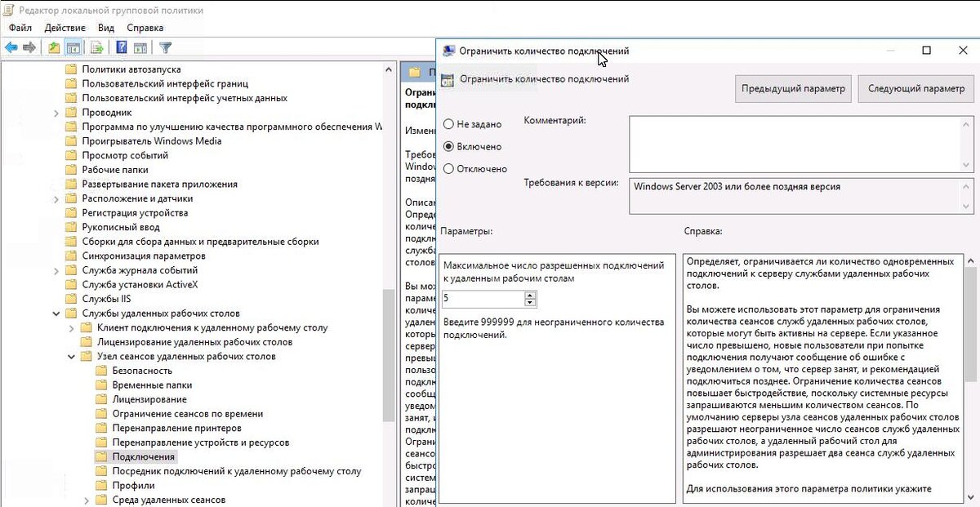The height and width of the screenshot is (507, 980).
Task: Select the Не задано radio button
Action: [x=448, y=124]
